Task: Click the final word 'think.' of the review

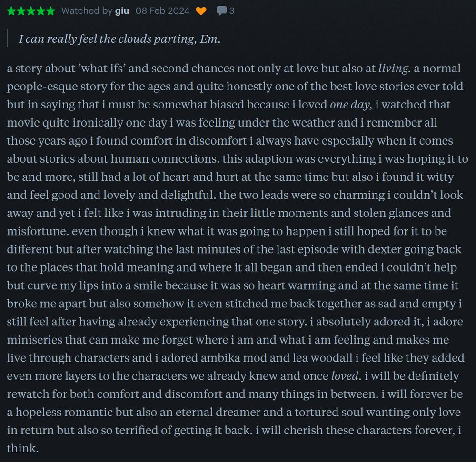Action: (23, 448)
